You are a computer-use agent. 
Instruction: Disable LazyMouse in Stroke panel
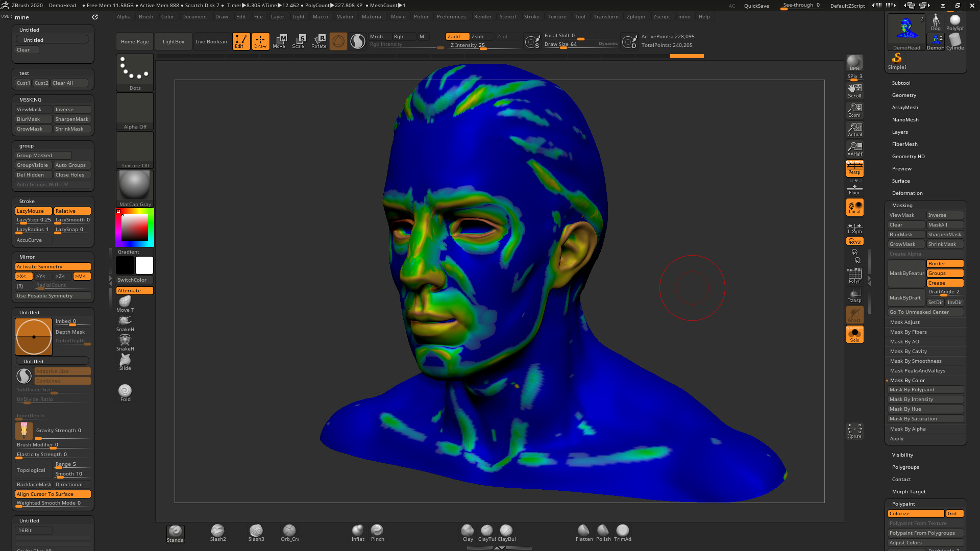coord(33,211)
